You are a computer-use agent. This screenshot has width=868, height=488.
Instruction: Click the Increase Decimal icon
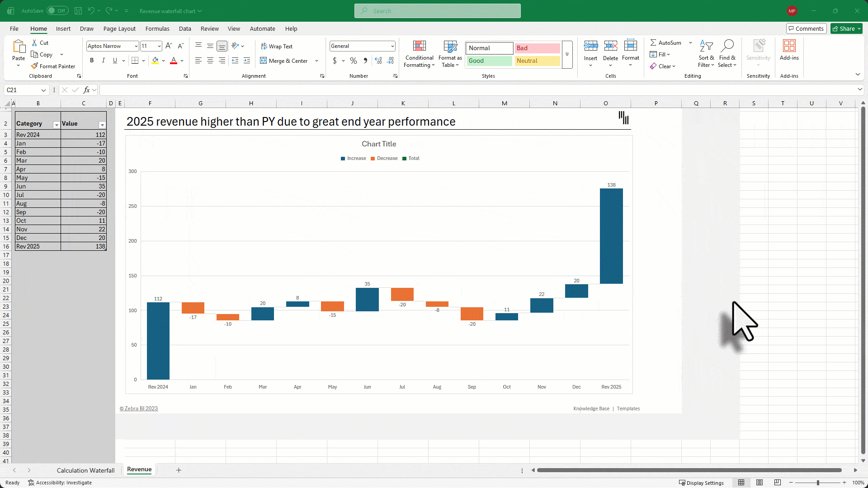click(x=378, y=60)
